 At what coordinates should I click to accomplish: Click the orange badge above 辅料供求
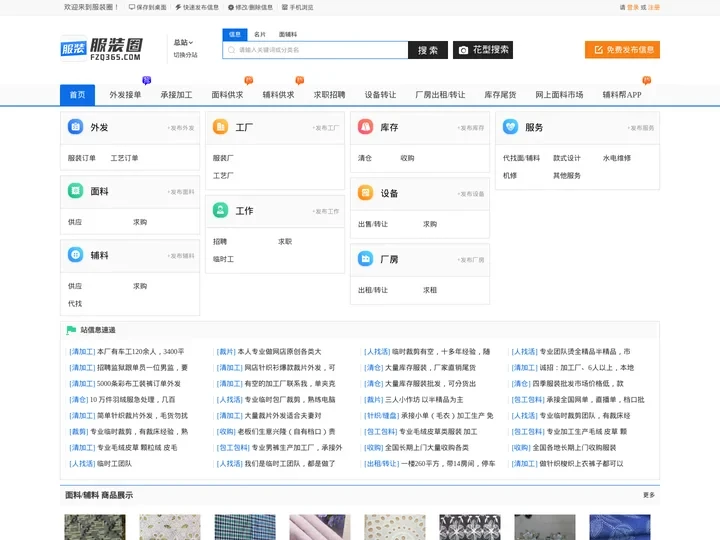click(x=300, y=80)
